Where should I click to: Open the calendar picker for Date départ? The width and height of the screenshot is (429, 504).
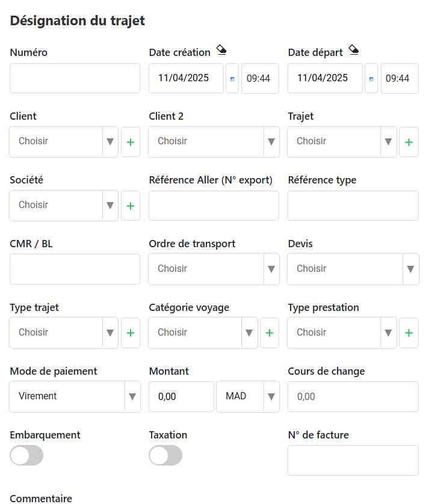371,78
